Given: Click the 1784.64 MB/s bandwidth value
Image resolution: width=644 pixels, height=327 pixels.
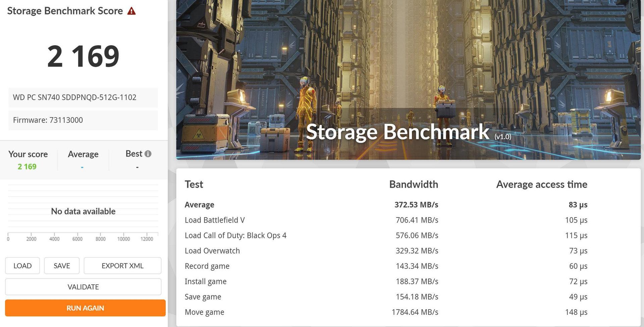Looking at the screenshot, I should [x=415, y=312].
